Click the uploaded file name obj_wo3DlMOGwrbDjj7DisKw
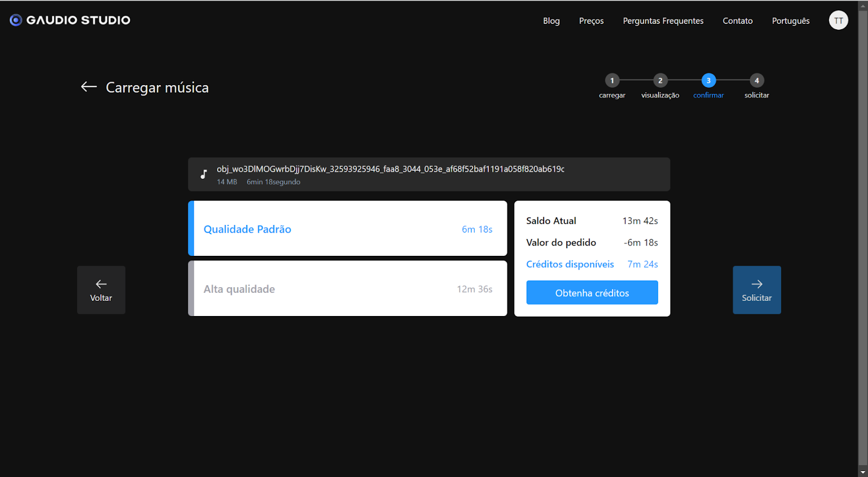868x477 pixels. (x=391, y=169)
